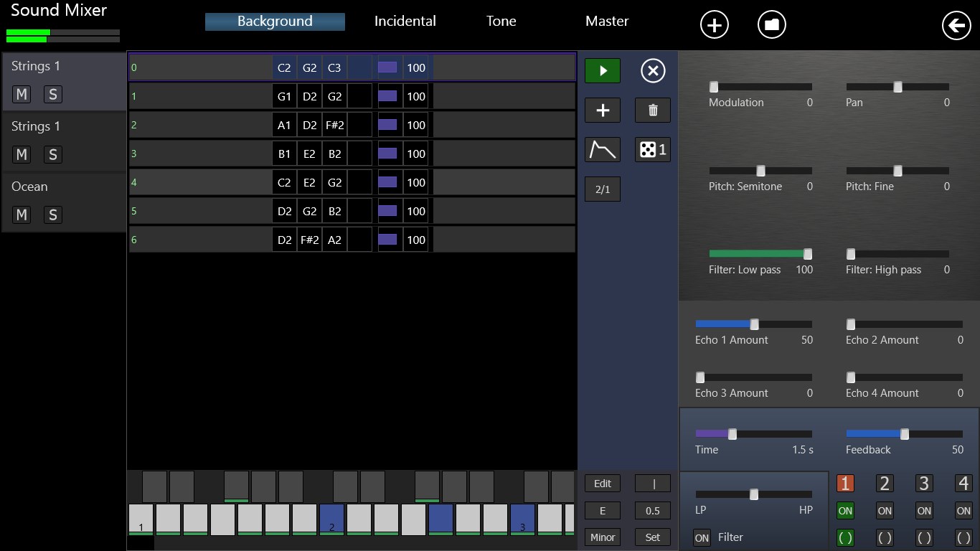Delete the selected row using trash icon
This screenshot has height=551, width=980.
[x=651, y=110]
